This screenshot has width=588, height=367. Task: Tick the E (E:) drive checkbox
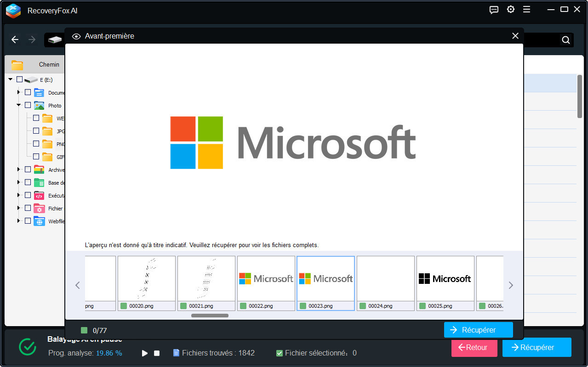click(19, 79)
